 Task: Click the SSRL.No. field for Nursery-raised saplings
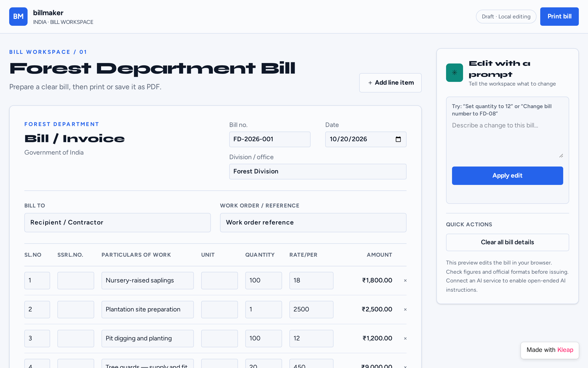click(76, 281)
